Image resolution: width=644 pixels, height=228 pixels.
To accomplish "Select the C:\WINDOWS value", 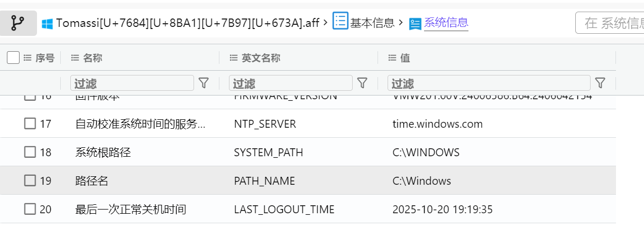I will (x=426, y=153).
